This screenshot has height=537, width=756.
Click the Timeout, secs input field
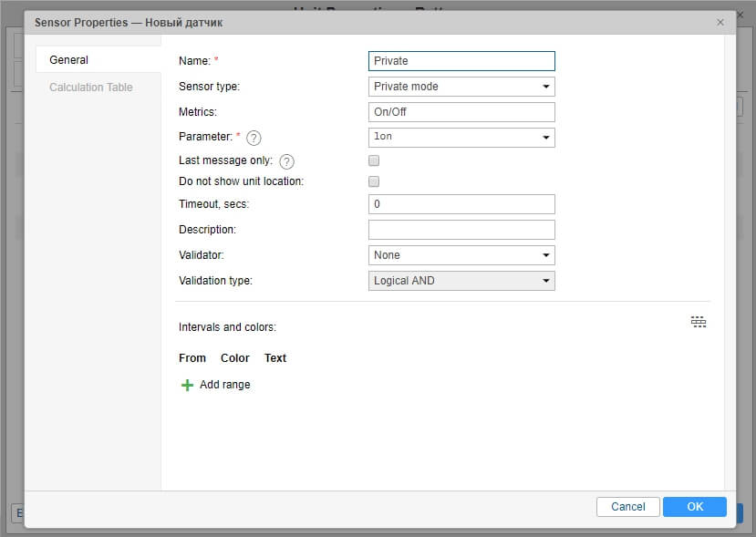[x=461, y=204]
